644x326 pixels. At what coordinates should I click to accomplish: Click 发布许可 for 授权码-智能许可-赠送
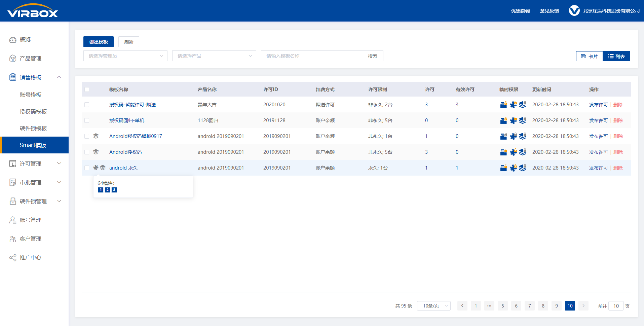tap(599, 105)
